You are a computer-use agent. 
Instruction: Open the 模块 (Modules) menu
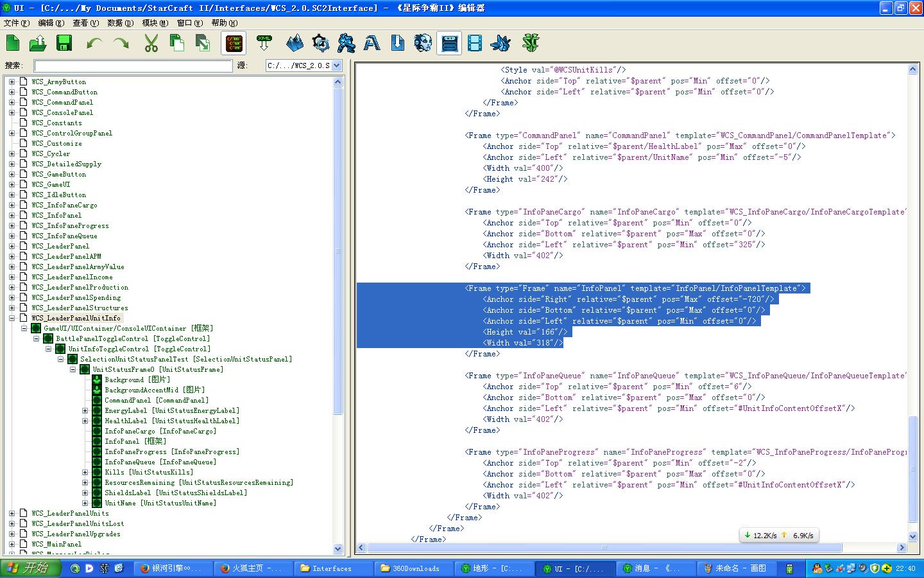[155, 22]
